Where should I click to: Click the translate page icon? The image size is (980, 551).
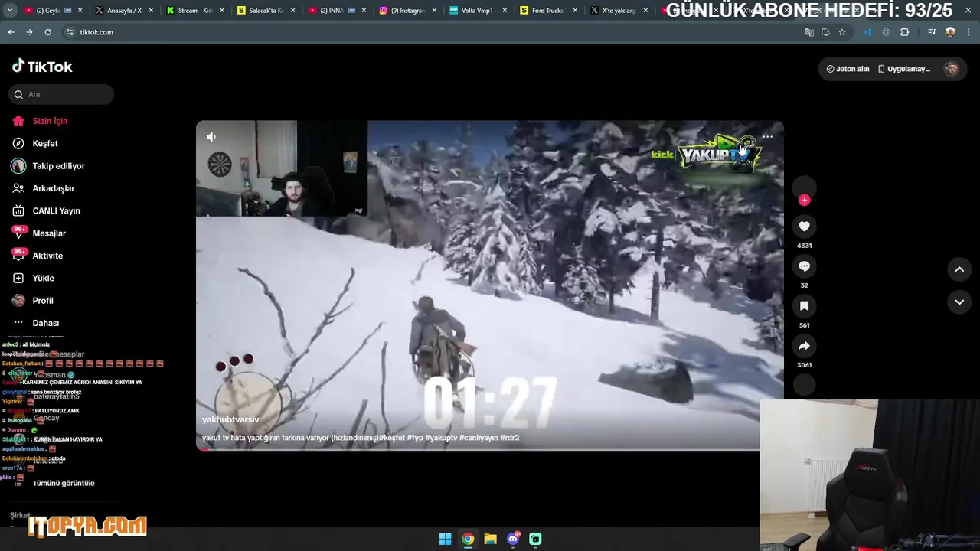point(809,32)
